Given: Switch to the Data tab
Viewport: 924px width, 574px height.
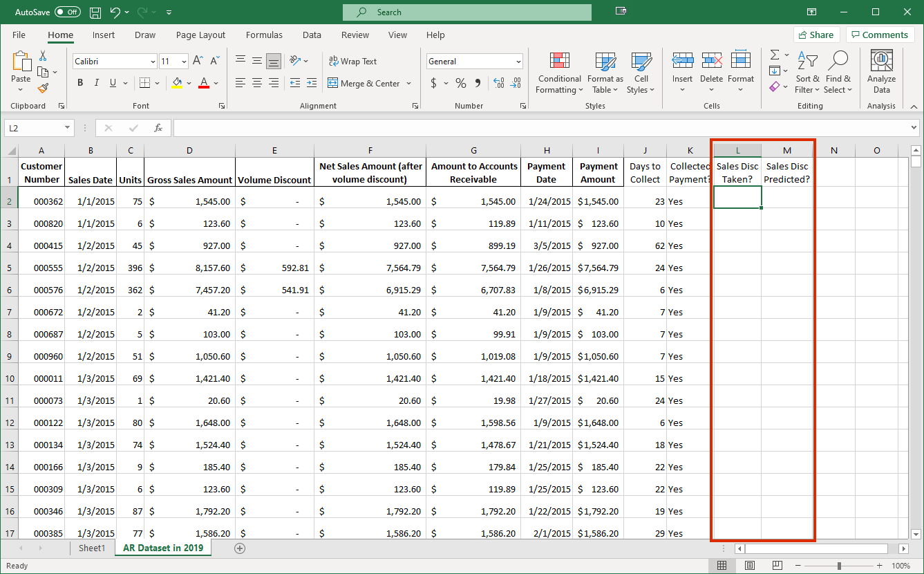Looking at the screenshot, I should (x=312, y=35).
